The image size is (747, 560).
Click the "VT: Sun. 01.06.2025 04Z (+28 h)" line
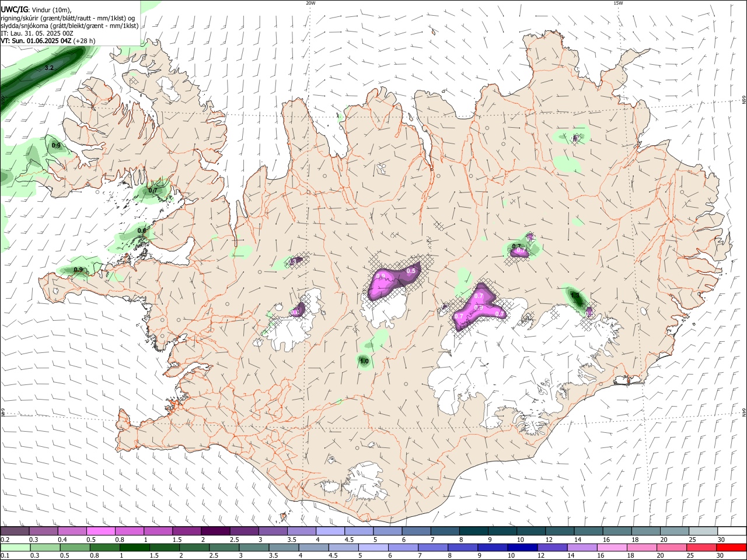pos(48,41)
